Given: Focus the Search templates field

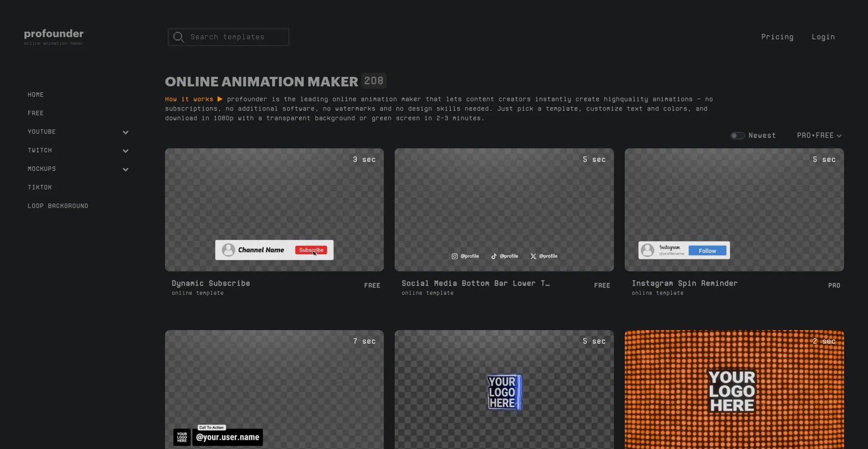Looking at the screenshot, I should click(x=228, y=37).
